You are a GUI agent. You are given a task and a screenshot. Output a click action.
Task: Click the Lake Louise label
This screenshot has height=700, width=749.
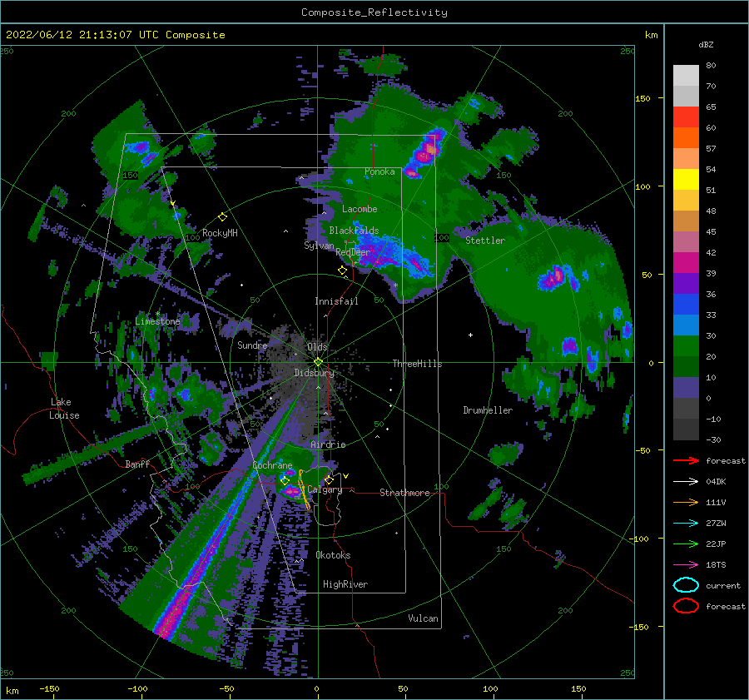point(64,409)
